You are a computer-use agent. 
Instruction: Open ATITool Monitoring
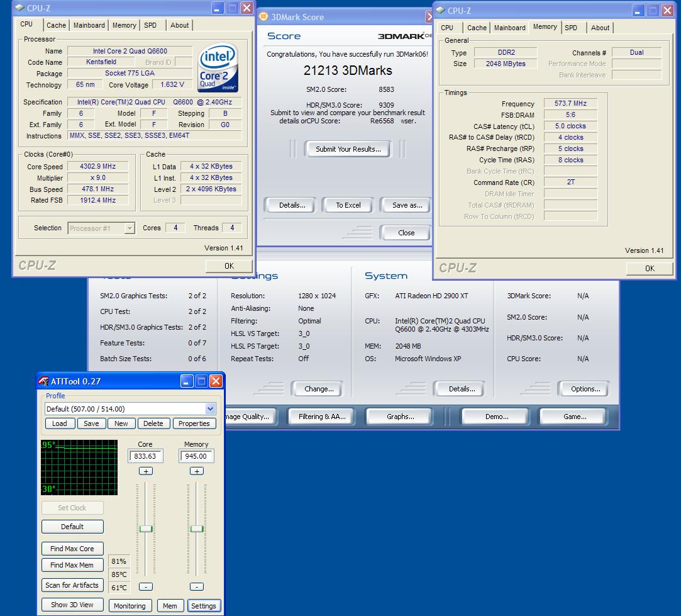[x=130, y=605]
